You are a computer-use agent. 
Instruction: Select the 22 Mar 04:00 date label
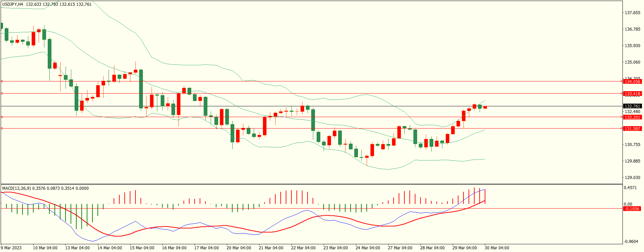pos(303,248)
